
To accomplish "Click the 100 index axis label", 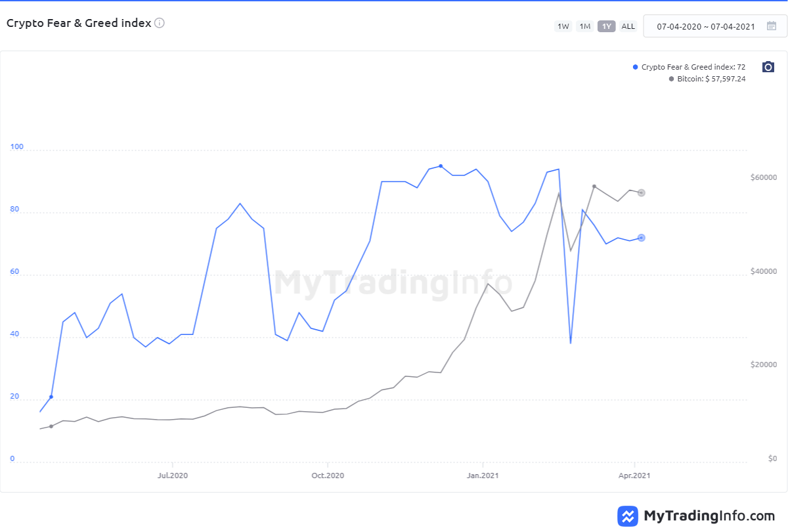I will pos(16,147).
